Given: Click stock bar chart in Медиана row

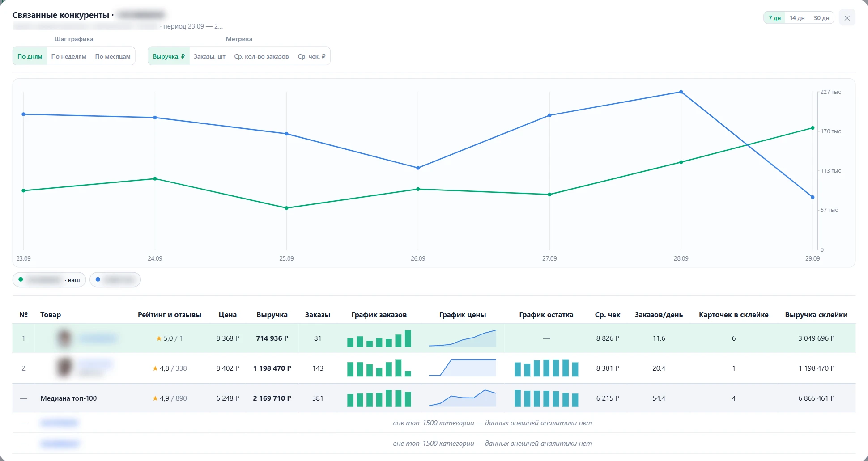Looking at the screenshot, I should click(546, 398).
